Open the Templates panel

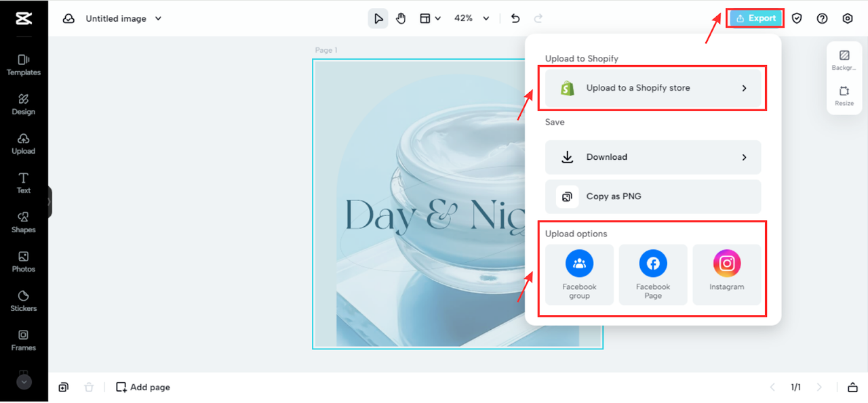coord(24,65)
